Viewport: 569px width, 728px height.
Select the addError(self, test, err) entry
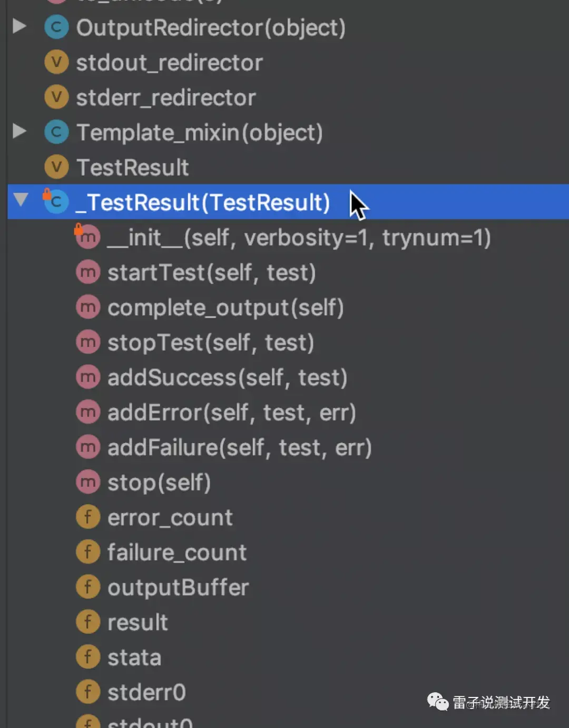click(x=231, y=413)
